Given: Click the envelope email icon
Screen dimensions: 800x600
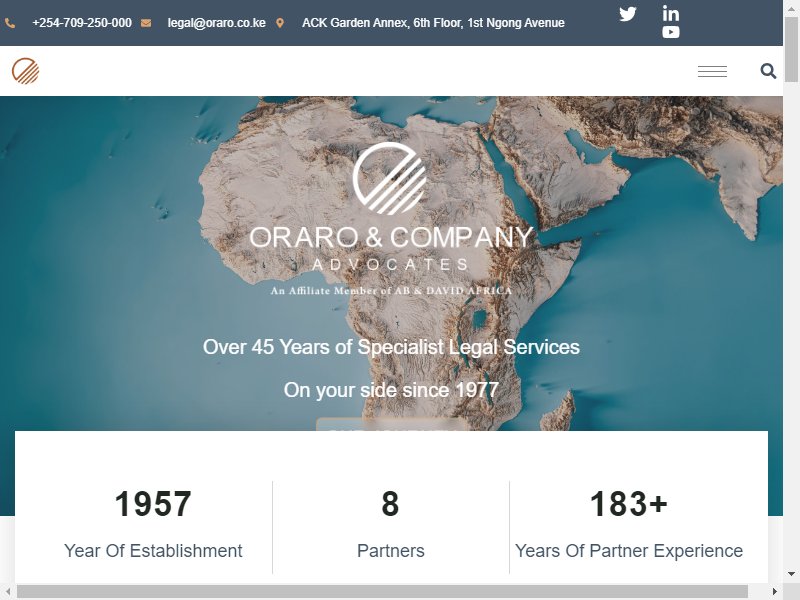Looking at the screenshot, I should pos(146,23).
